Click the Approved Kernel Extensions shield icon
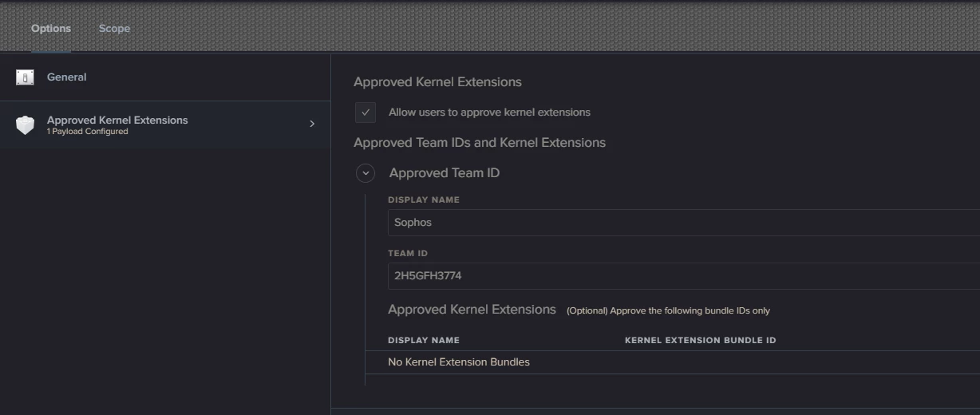Screen dimensions: 980x415 click(x=25, y=125)
